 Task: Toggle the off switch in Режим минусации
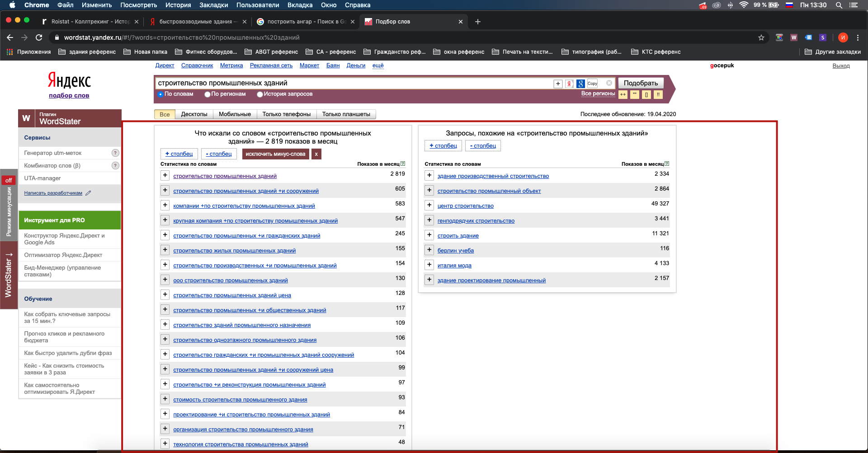9,180
